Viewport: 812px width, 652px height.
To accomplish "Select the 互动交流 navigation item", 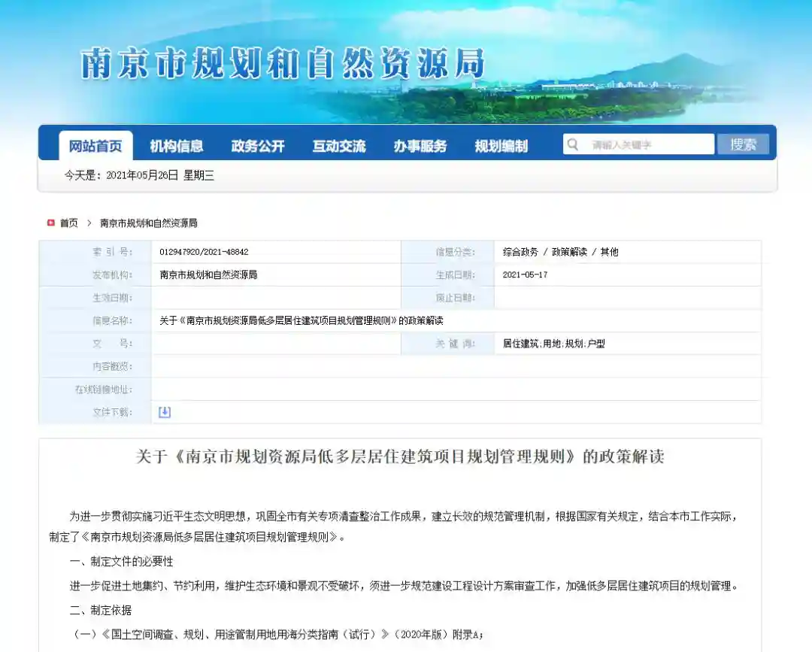I will 339,146.
